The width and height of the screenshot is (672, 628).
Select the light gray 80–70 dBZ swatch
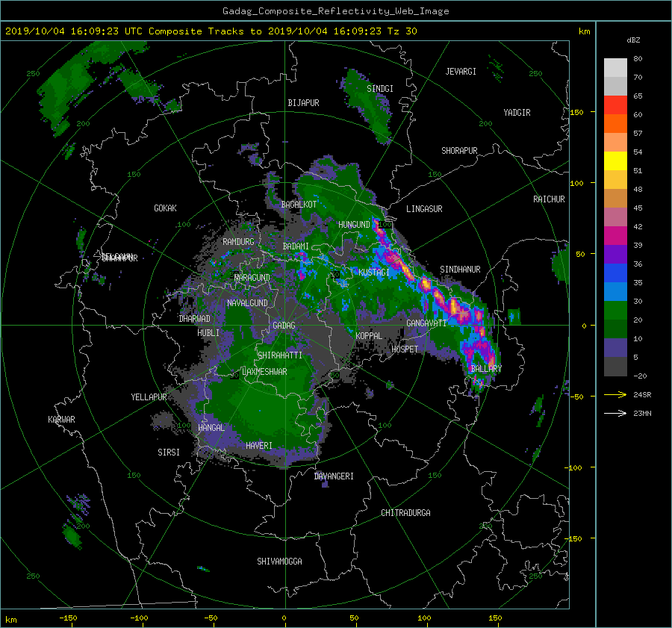pyautogui.click(x=615, y=68)
